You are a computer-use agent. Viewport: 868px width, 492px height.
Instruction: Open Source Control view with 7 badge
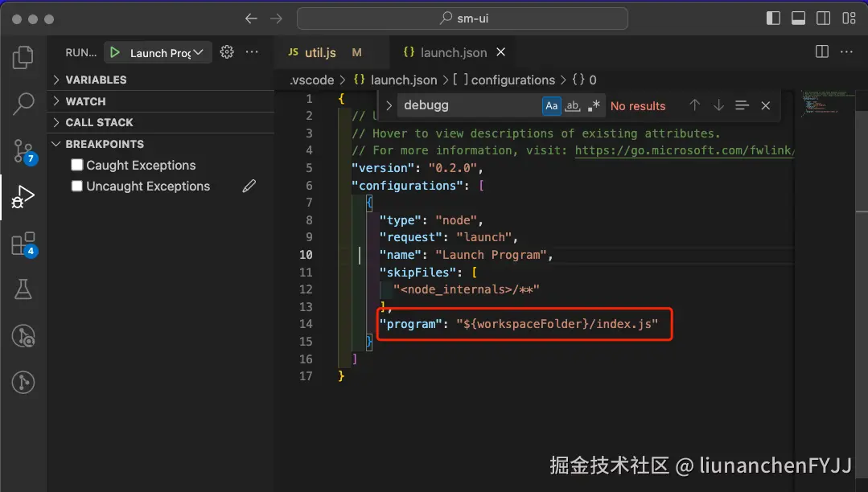[x=24, y=150]
